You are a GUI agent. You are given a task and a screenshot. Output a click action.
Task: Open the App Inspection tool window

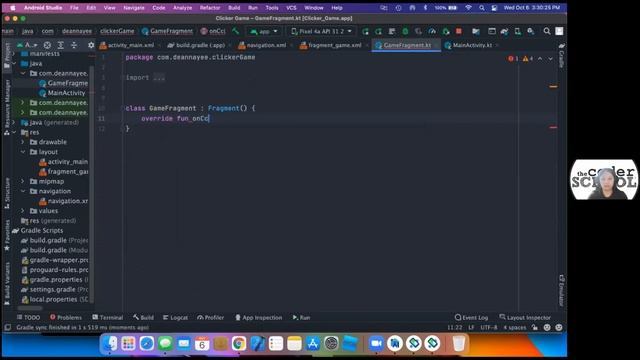click(259, 318)
